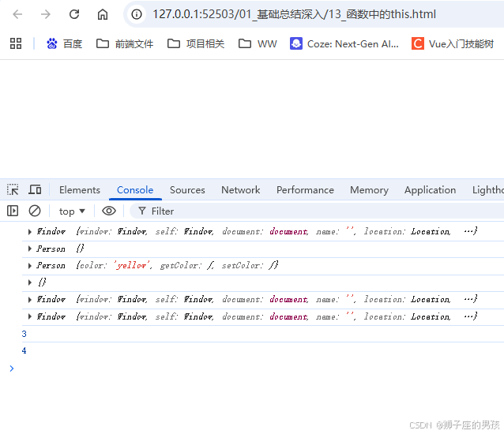
Task: Click getColor property in Person log
Action: (x=179, y=265)
